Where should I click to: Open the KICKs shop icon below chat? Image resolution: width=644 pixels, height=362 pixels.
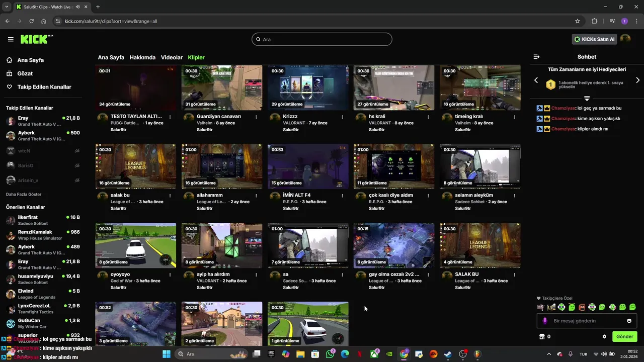(542, 337)
